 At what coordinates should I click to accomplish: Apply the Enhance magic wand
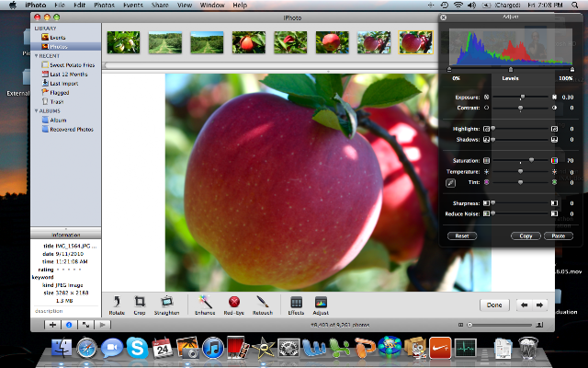coord(205,305)
